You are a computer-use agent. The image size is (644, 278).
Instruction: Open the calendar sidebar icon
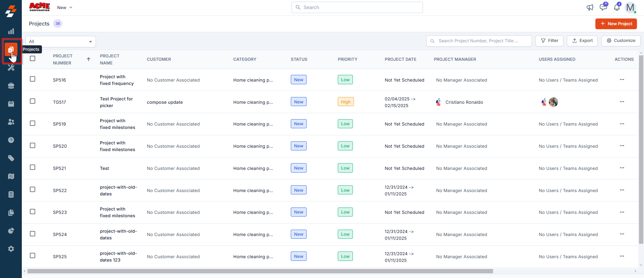[x=11, y=104]
